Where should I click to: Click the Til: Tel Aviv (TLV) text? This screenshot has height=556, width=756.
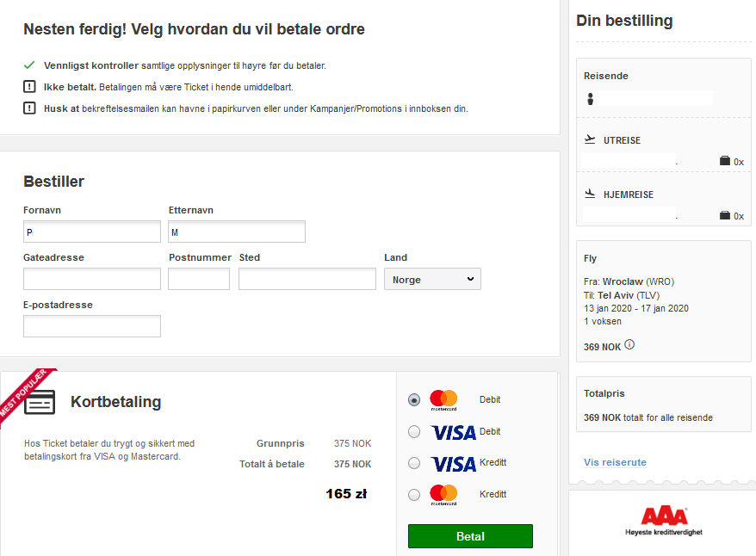pos(622,295)
